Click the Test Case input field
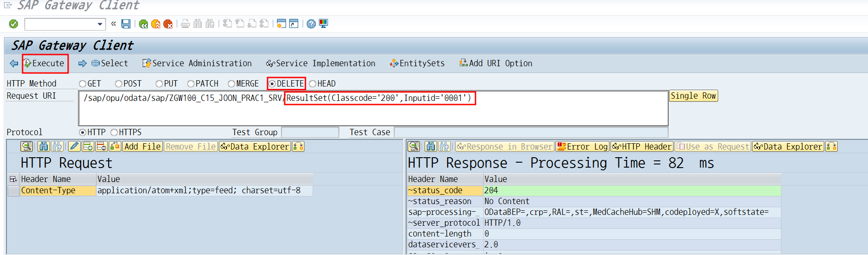 531,132
